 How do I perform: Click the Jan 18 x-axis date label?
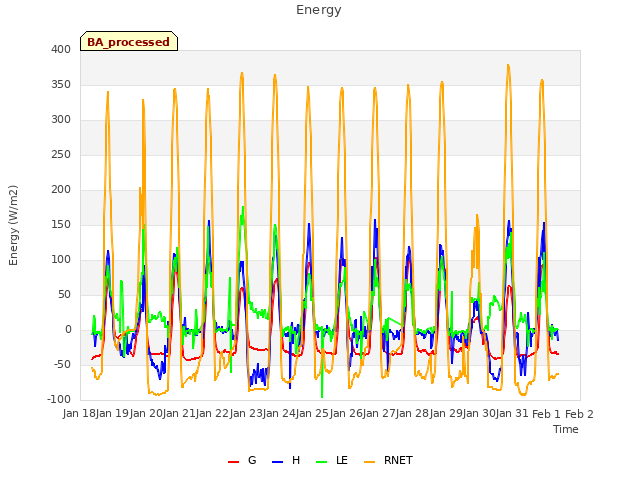point(79,414)
